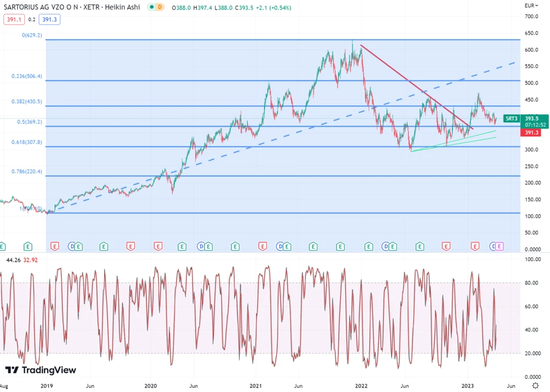Click the first red earnings E marker

pos(54,246)
